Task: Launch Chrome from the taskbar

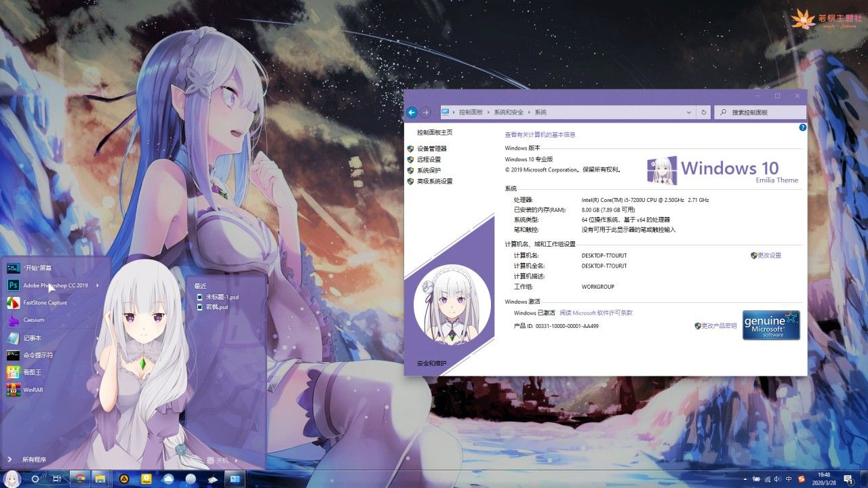Action: (x=80, y=479)
